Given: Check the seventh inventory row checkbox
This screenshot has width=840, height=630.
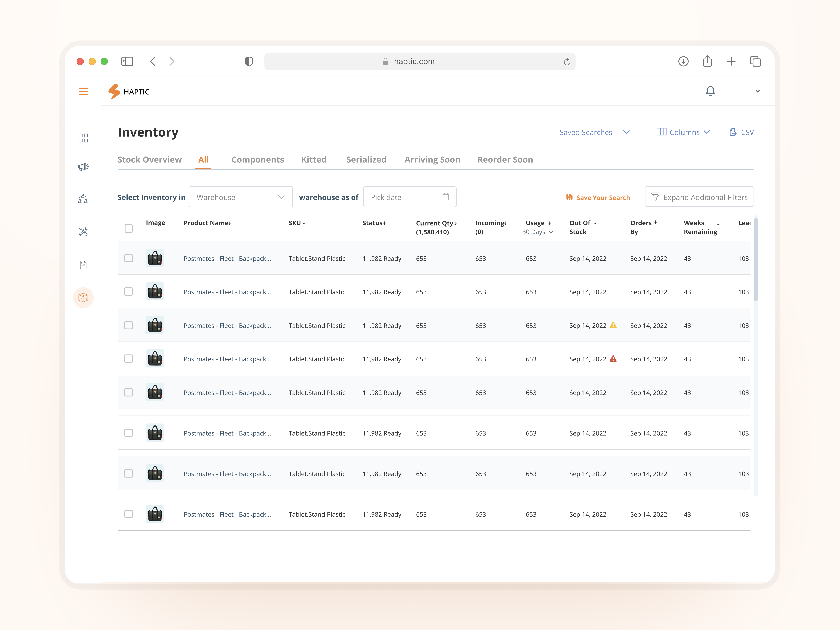Looking at the screenshot, I should [x=129, y=474].
